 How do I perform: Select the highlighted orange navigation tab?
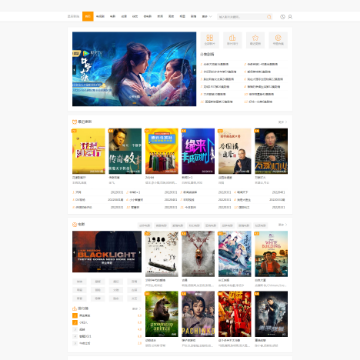(88, 16)
